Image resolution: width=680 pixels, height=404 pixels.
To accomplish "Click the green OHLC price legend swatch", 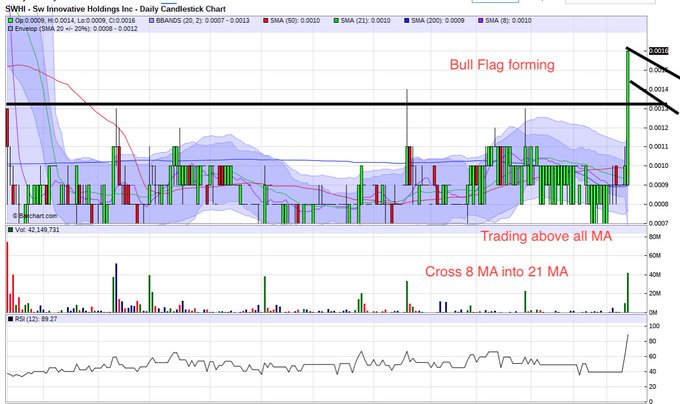I will click(10, 20).
